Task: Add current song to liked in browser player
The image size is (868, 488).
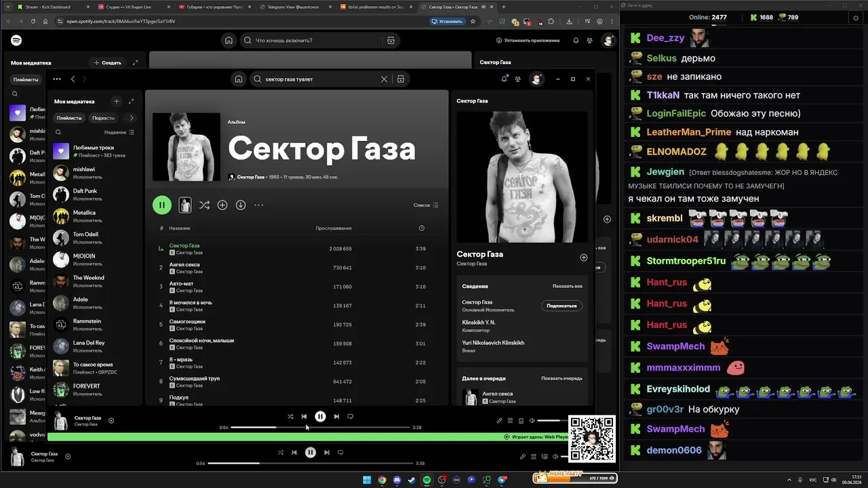Action: click(x=68, y=456)
